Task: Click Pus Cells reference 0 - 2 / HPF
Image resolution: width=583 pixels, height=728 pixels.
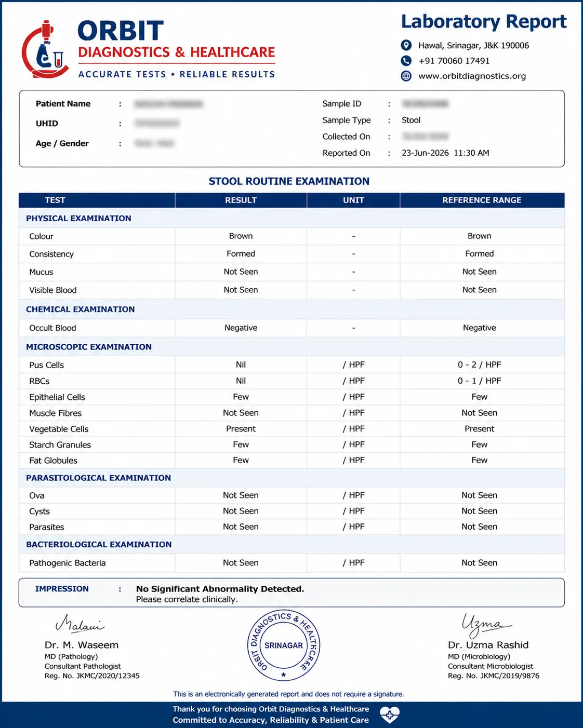Action: [x=479, y=365]
